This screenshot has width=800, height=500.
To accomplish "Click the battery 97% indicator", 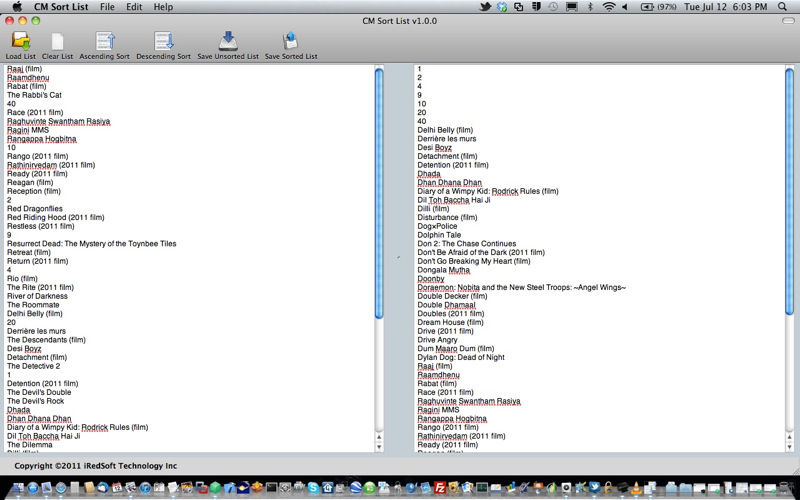I will point(658,7).
